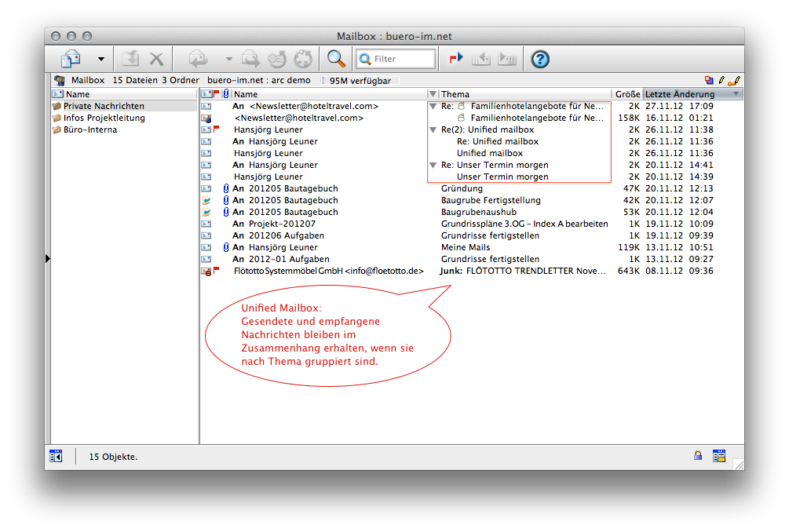Click the red flag arrow toolbar icon
Image resolution: width=789 pixels, height=532 pixels.
[456, 59]
